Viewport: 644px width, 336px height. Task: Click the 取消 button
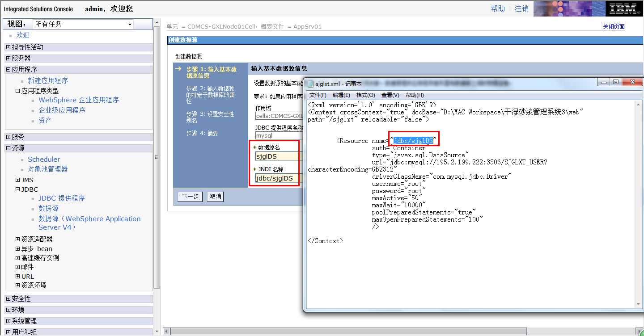point(216,197)
